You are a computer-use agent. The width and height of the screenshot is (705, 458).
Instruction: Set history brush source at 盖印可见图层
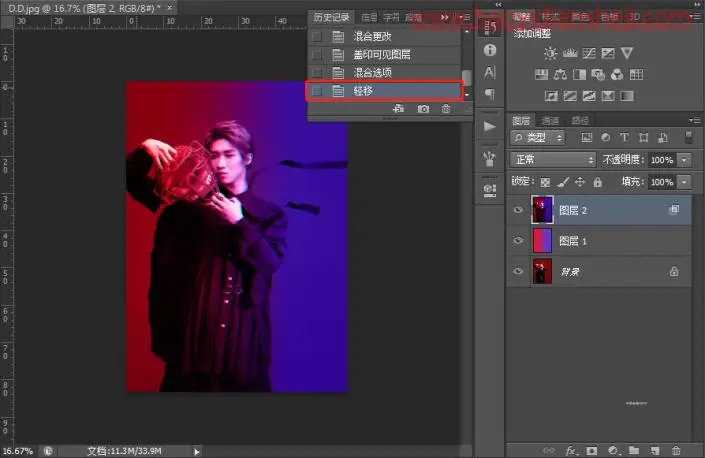(317, 55)
